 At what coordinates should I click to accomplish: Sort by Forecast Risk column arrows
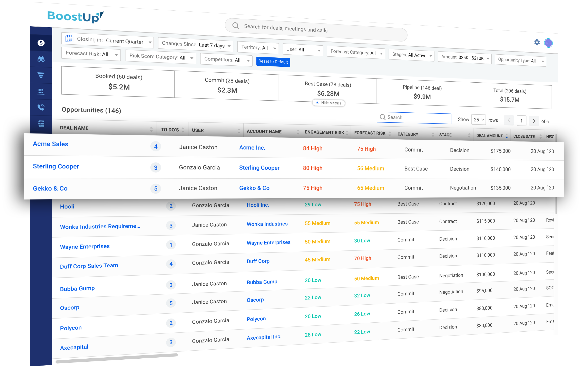click(390, 134)
